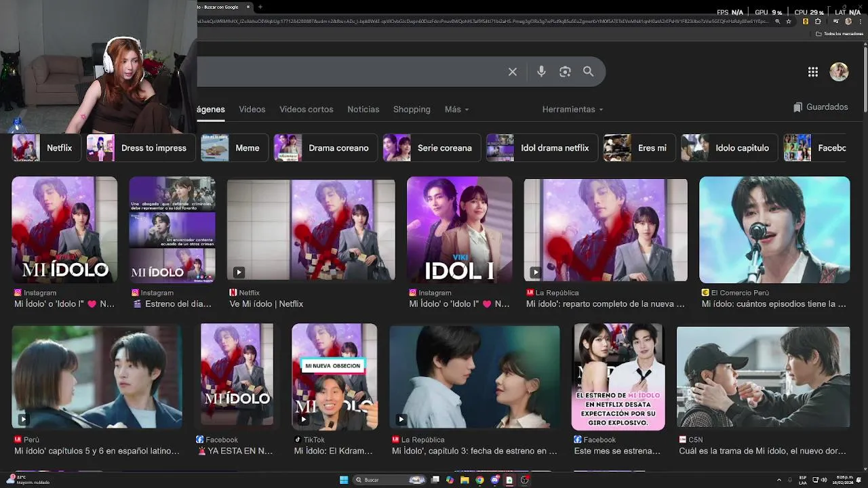
Task: Switch to the Videos cortos tab
Action: (307, 109)
